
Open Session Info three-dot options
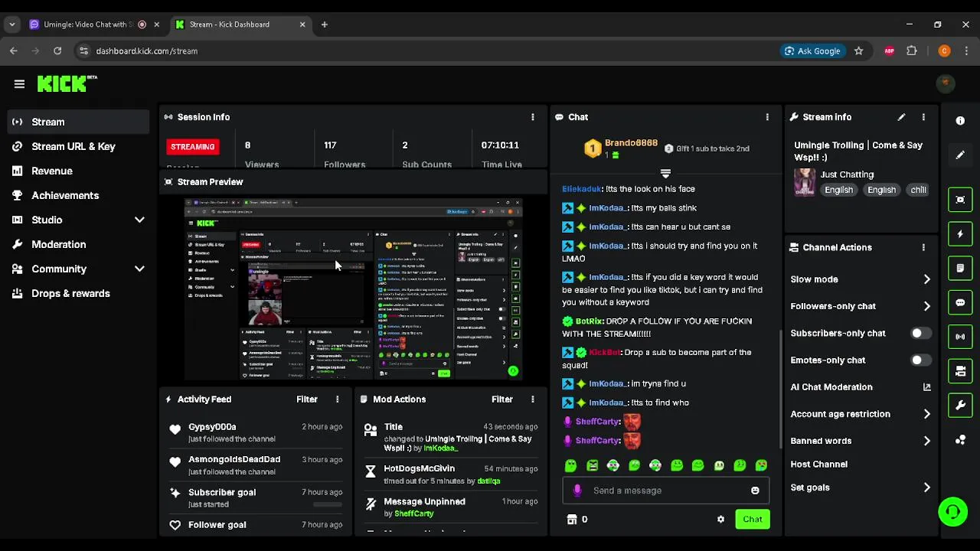[533, 117]
